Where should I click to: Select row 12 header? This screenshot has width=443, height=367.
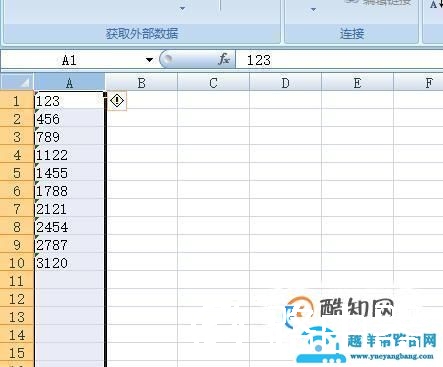(x=17, y=298)
